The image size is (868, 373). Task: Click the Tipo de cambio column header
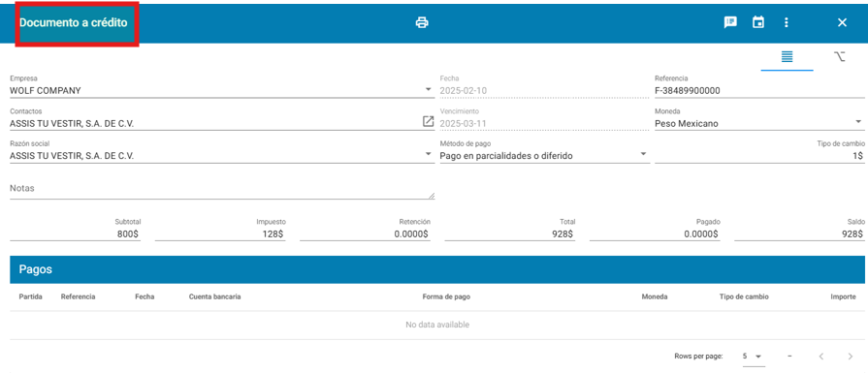(744, 296)
